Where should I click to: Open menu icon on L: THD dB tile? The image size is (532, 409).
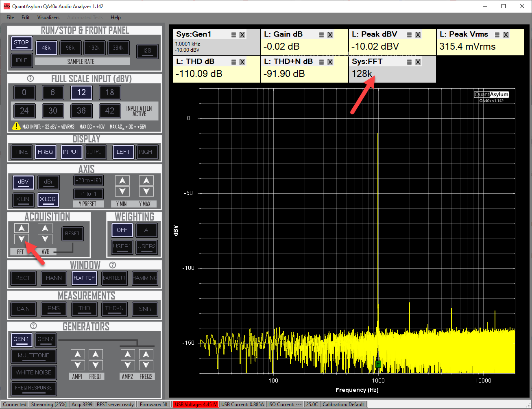point(234,62)
